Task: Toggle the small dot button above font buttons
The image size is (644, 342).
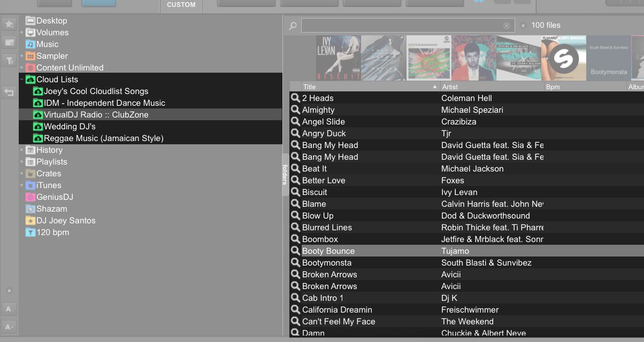Action: tap(9, 291)
